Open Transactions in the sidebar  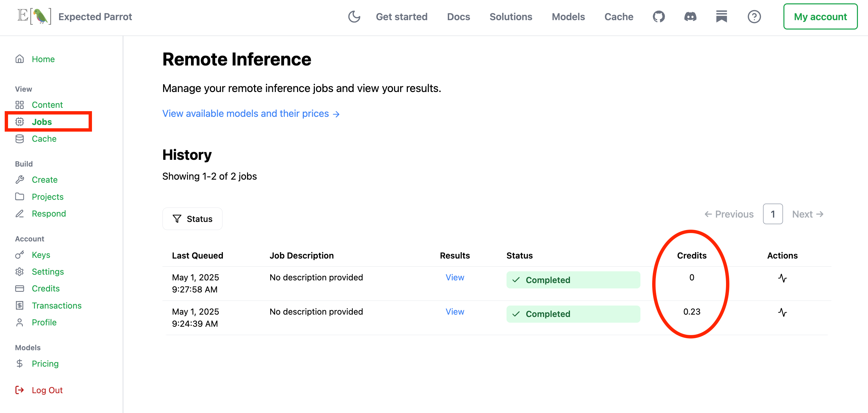57,306
